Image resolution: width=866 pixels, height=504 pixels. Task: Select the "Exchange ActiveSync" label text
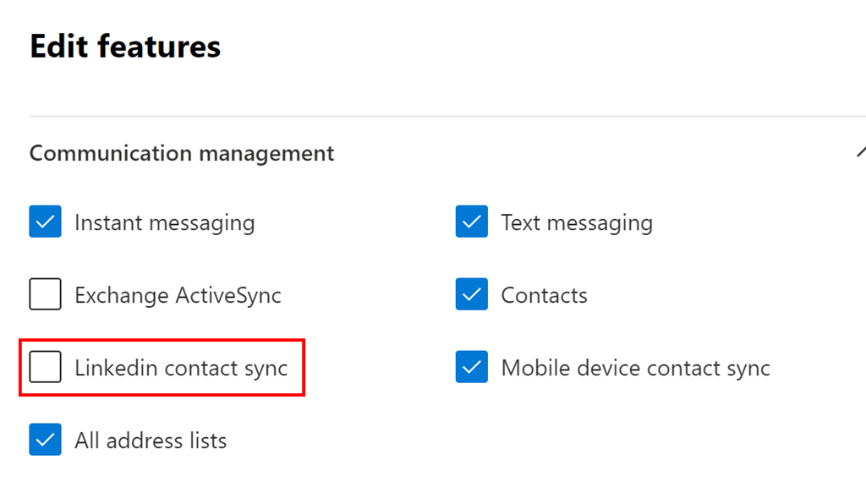(x=178, y=296)
